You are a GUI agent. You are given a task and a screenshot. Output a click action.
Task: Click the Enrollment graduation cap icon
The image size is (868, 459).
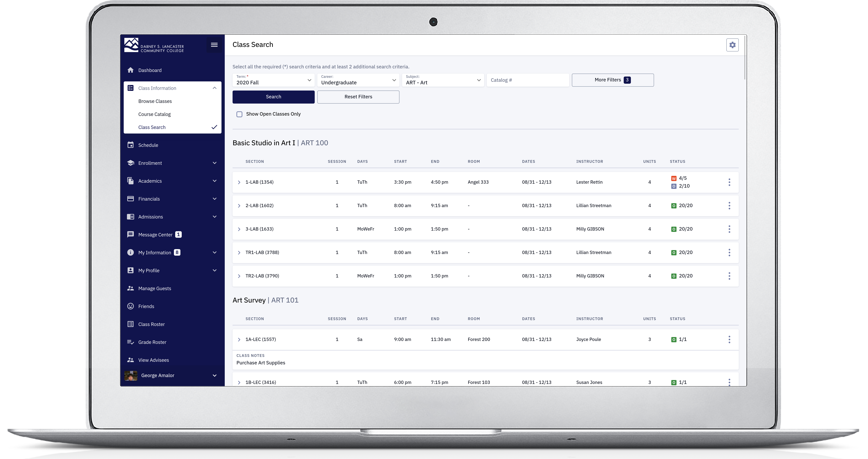coord(130,163)
